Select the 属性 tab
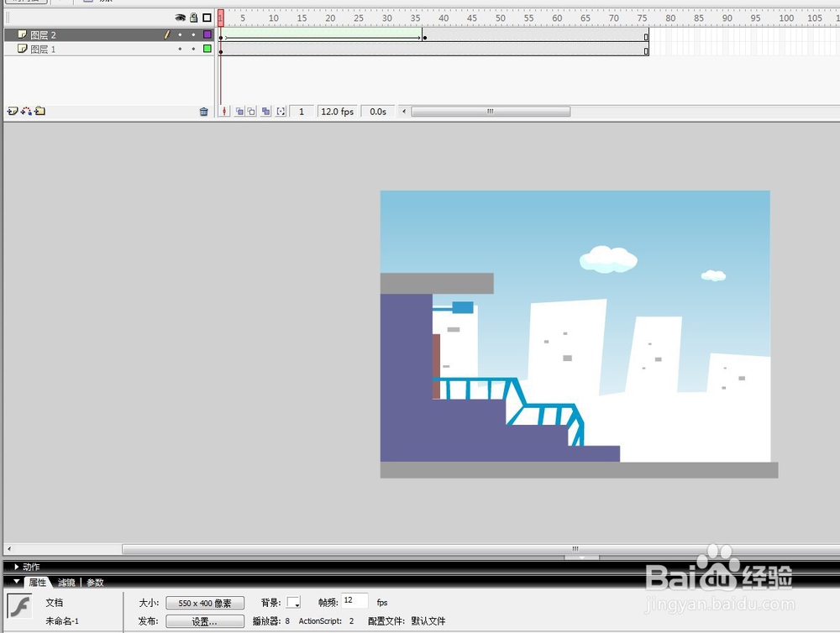Screen dimensions: 840x633 38,582
